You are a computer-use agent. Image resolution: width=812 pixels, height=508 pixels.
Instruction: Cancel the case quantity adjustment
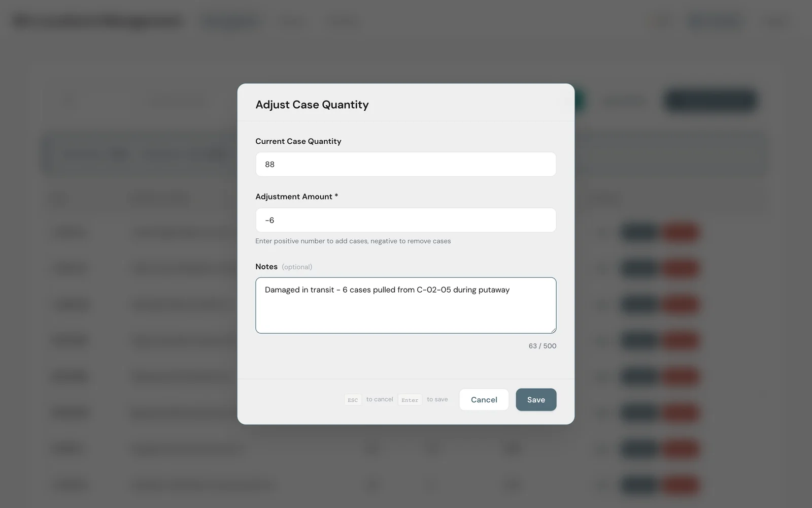click(x=484, y=400)
